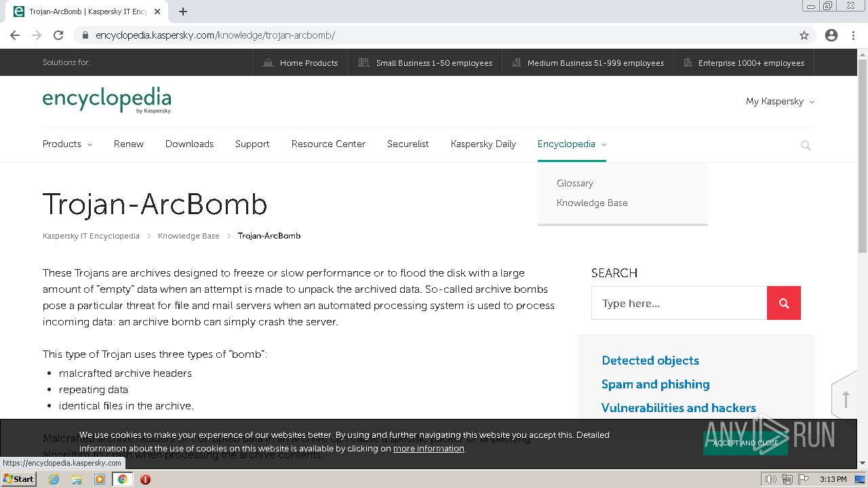Click the encyclopedia by Kaspersky logo

point(106,100)
